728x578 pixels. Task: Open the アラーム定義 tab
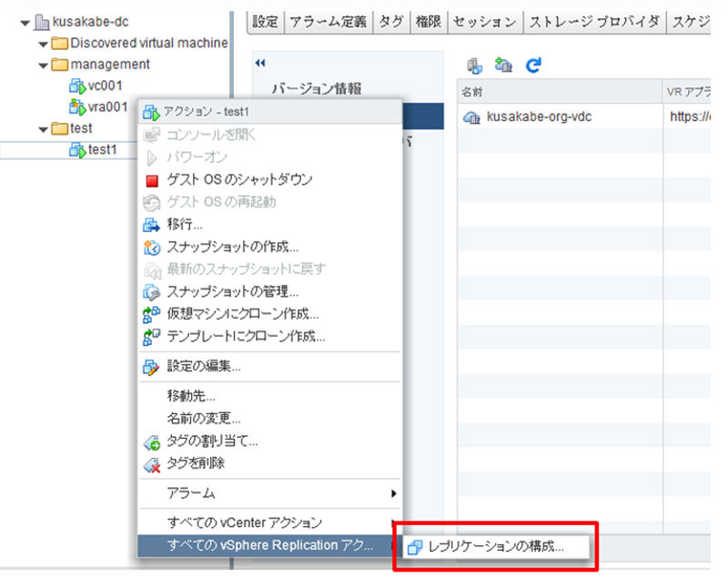[329, 22]
